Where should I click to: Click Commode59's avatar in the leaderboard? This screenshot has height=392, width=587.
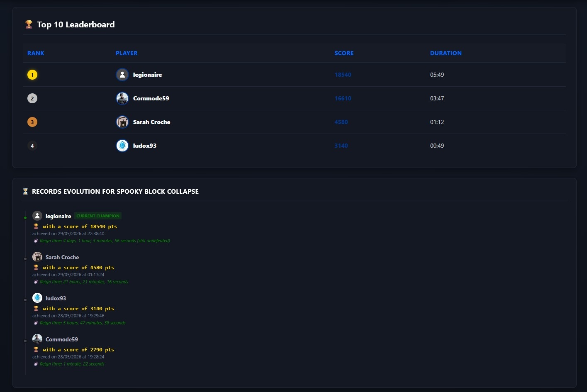[122, 98]
